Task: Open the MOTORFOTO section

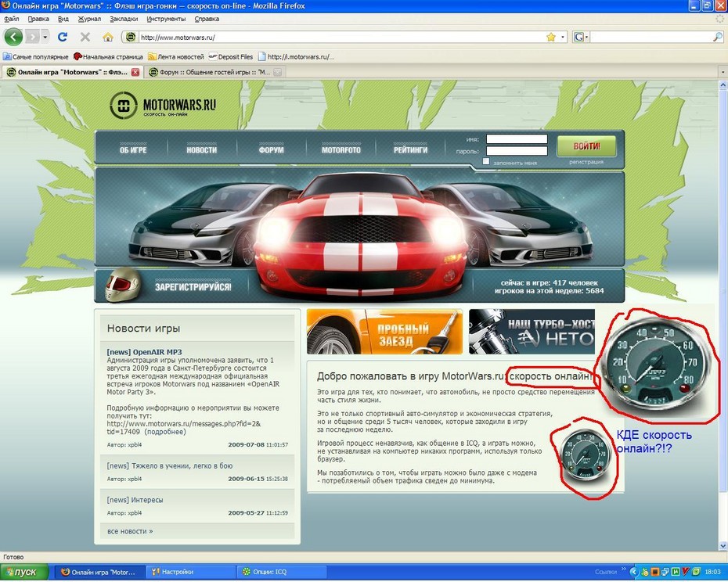Action: pyautogui.click(x=341, y=150)
